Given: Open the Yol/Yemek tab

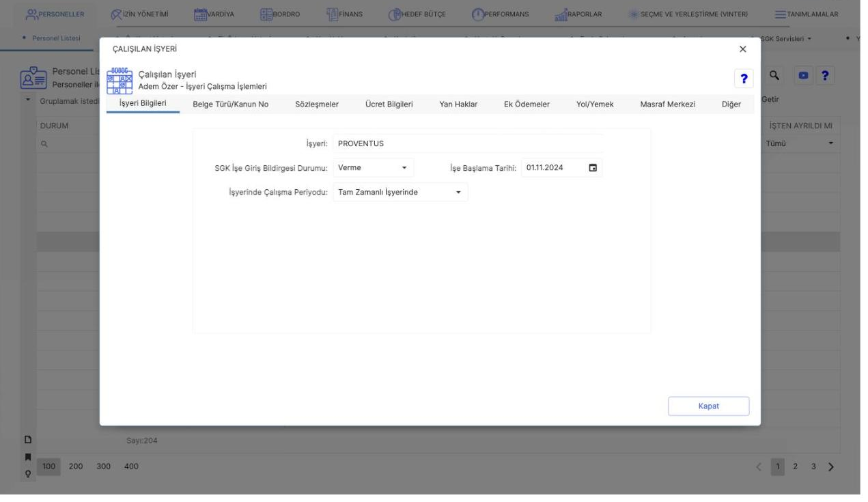Looking at the screenshot, I should [x=595, y=104].
